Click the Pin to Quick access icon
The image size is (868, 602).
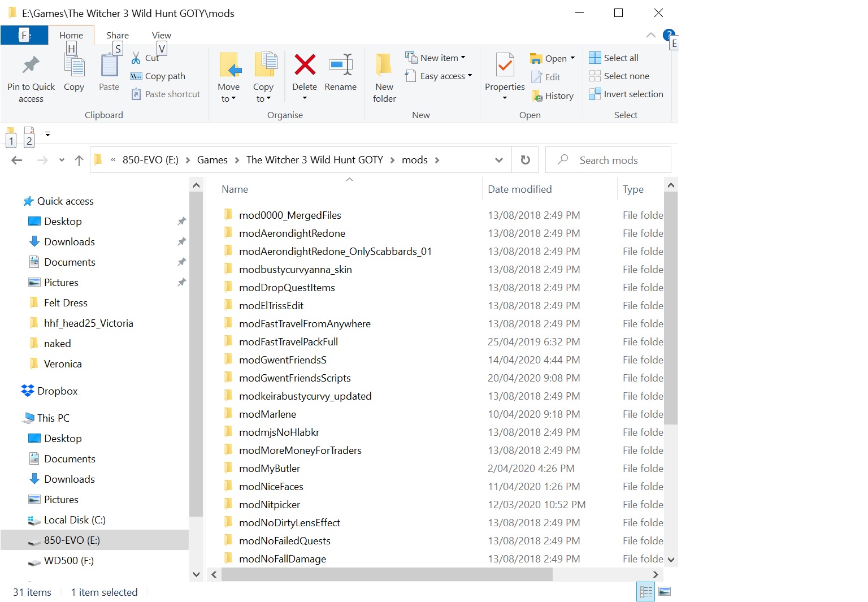[31, 65]
